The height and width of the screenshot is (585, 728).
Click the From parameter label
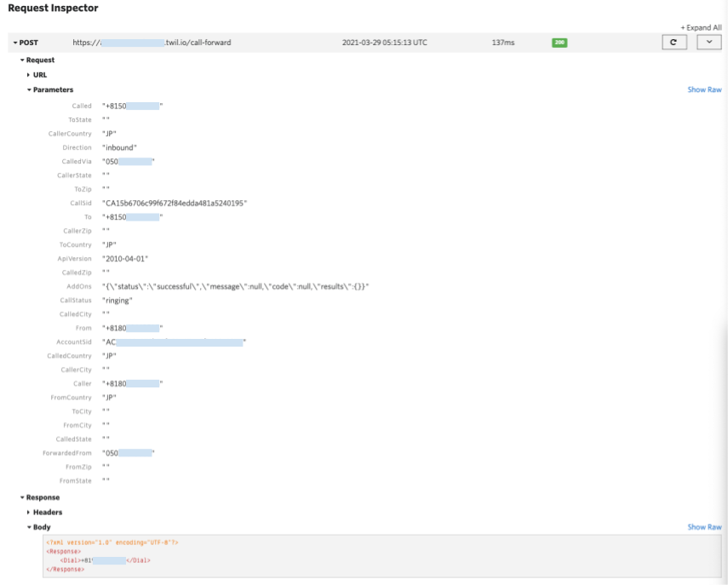coord(83,328)
